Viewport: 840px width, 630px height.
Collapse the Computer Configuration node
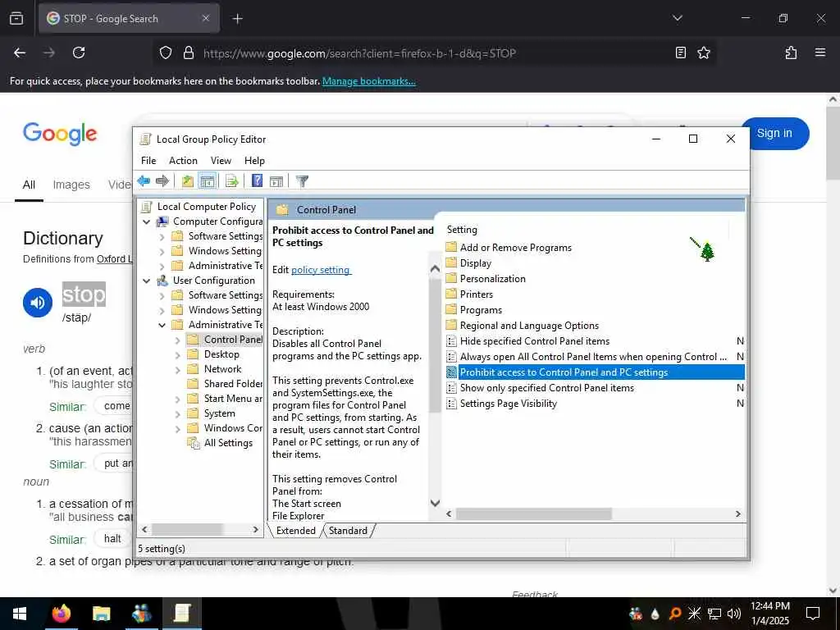tap(146, 221)
